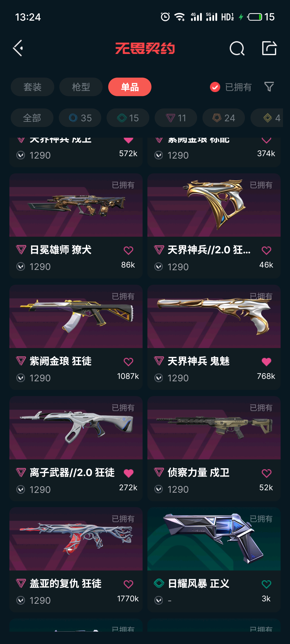Tap the share icon at top right
Image resolution: width=290 pixels, height=644 pixels.
(269, 48)
